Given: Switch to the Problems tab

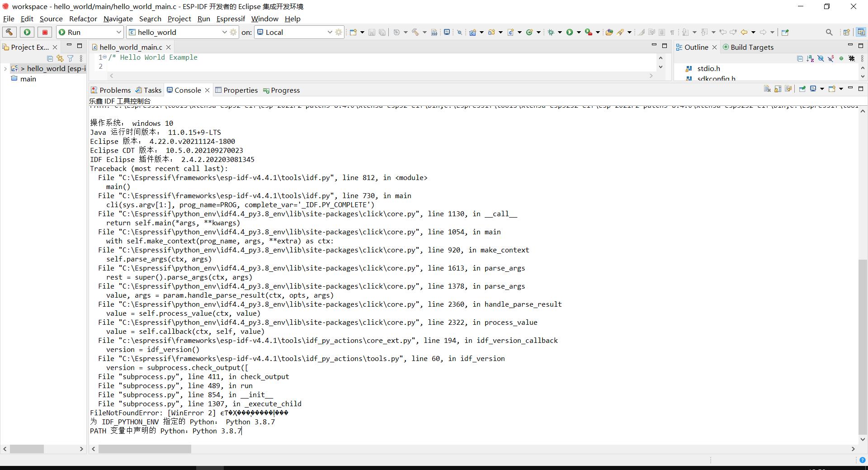Looking at the screenshot, I should pyautogui.click(x=111, y=90).
